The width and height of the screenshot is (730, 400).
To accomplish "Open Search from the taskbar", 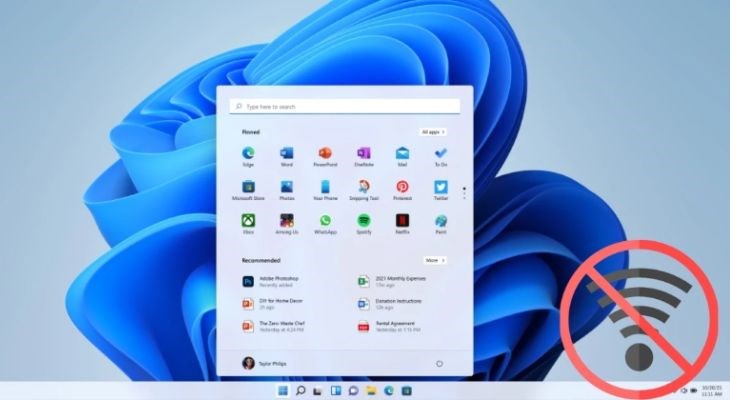I will [x=301, y=391].
